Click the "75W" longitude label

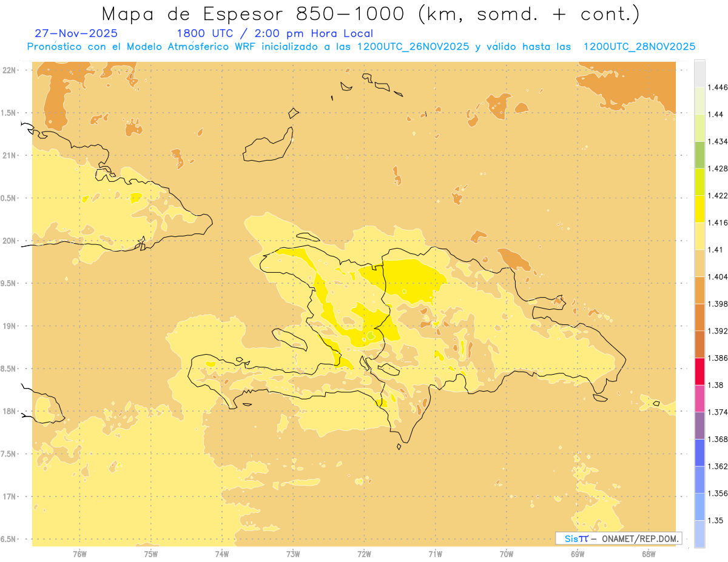tap(150, 554)
